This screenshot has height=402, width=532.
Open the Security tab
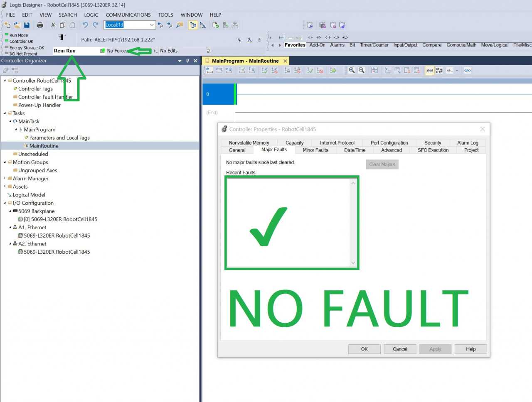pos(433,143)
